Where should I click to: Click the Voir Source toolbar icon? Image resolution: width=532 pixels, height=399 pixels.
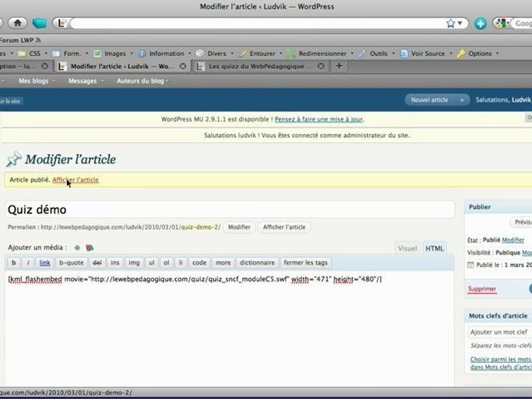[x=404, y=53]
